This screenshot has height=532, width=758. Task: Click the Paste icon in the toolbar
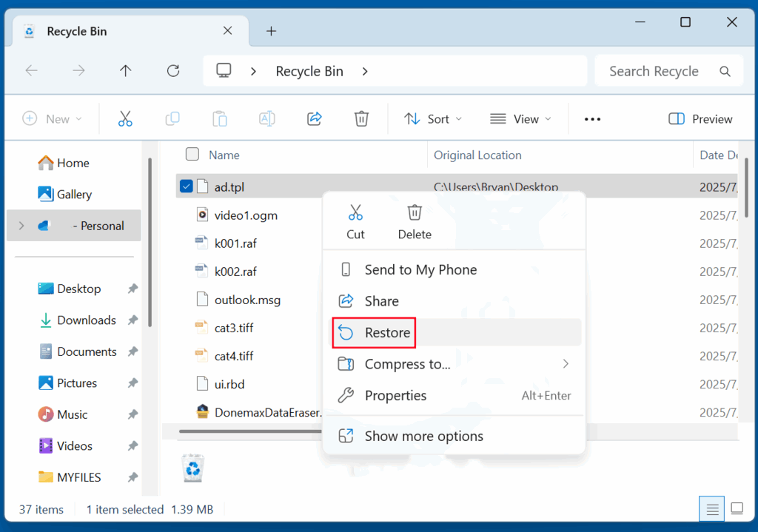[219, 118]
